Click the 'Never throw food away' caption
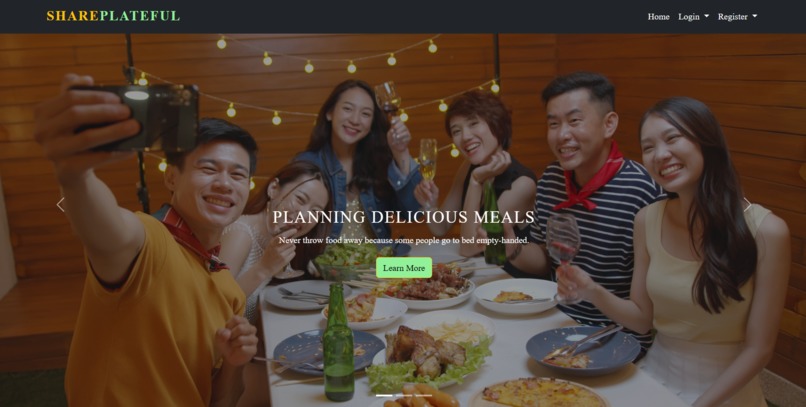Viewport: 806px width, 407px height. pos(404,240)
